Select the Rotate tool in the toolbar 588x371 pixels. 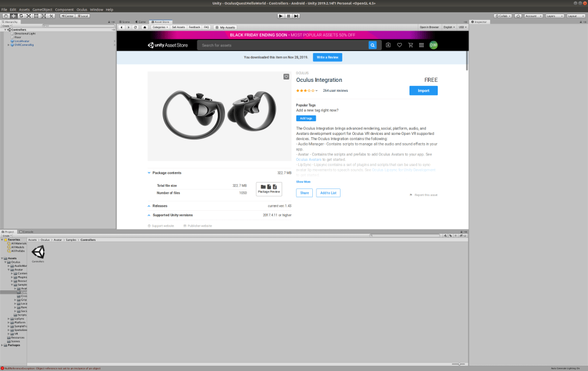[21, 16]
